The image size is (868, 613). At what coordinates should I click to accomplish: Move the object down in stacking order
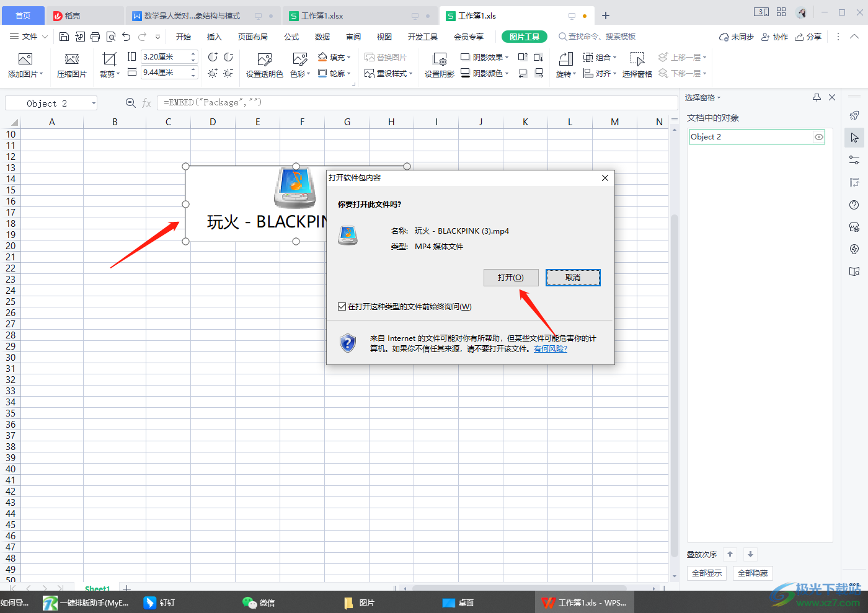750,554
